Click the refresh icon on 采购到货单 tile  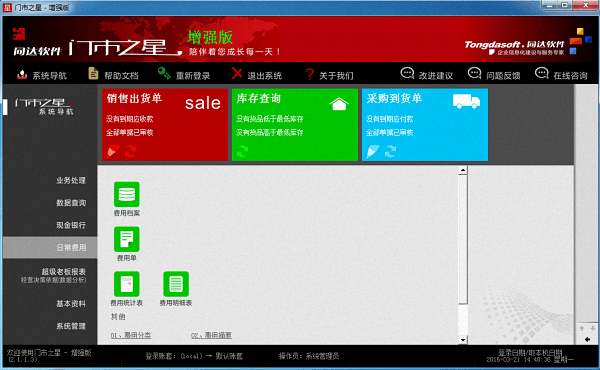[x=390, y=151]
